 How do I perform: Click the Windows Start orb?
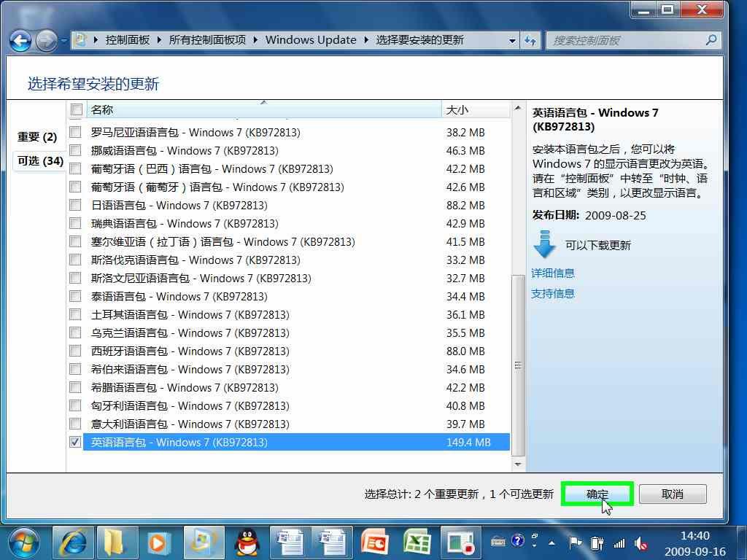[x=24, y=542]
